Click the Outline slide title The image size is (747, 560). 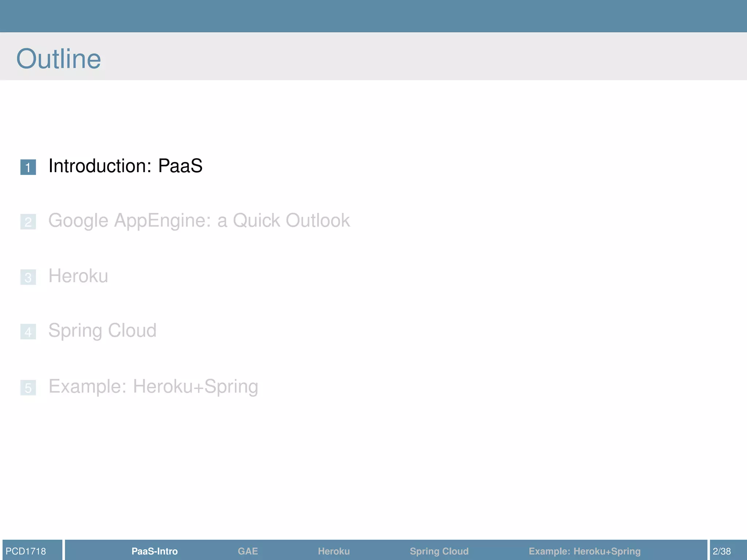click(59, 59)
